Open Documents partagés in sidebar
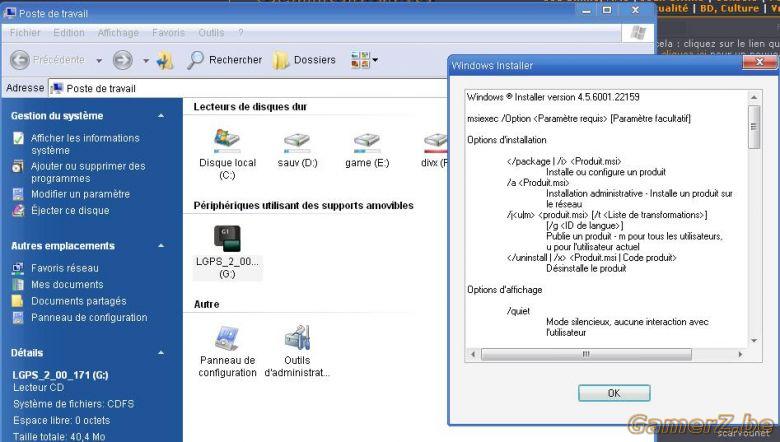 79,301
